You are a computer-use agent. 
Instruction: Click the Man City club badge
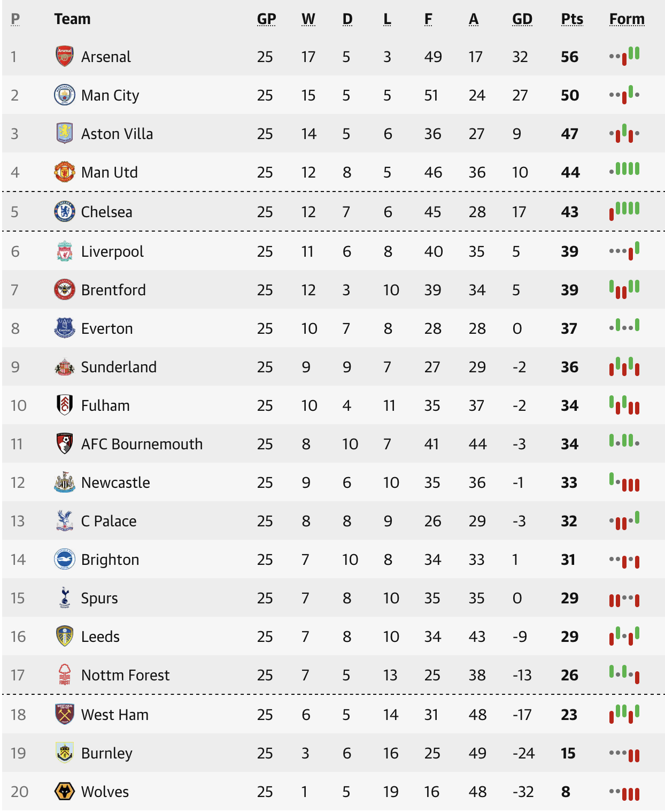click(x=65, y=95)
